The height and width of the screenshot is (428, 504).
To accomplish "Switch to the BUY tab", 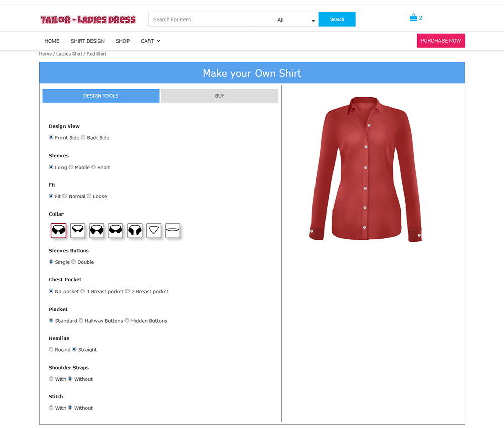I will 220,96.
